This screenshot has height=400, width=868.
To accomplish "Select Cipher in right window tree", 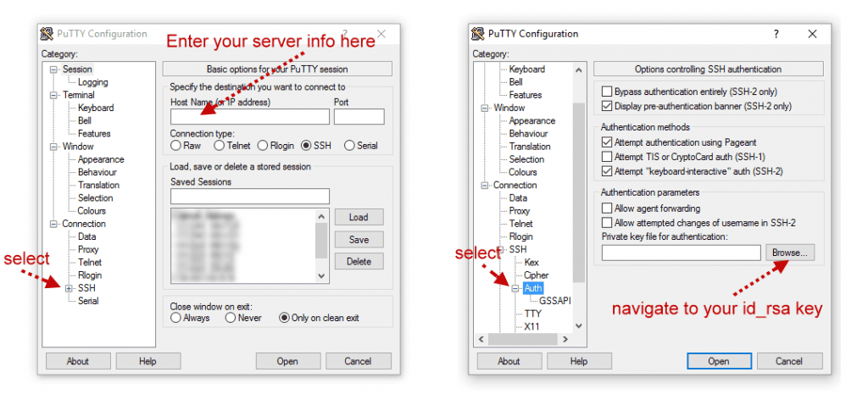I will (x=536, y=275).
